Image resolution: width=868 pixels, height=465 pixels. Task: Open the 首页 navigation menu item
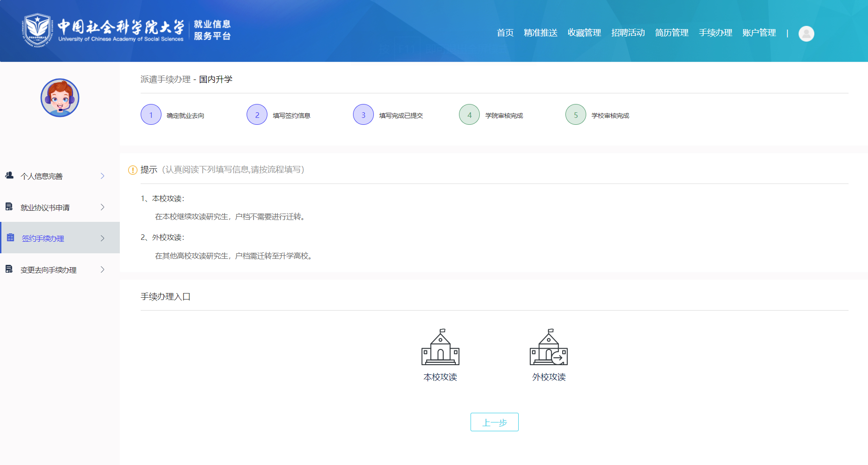(505, 33)
